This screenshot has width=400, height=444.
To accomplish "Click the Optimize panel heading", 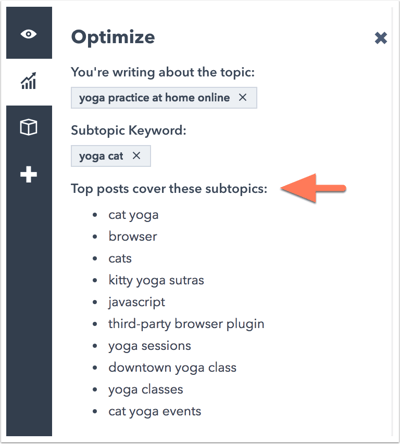I will (x=113, y=37).
